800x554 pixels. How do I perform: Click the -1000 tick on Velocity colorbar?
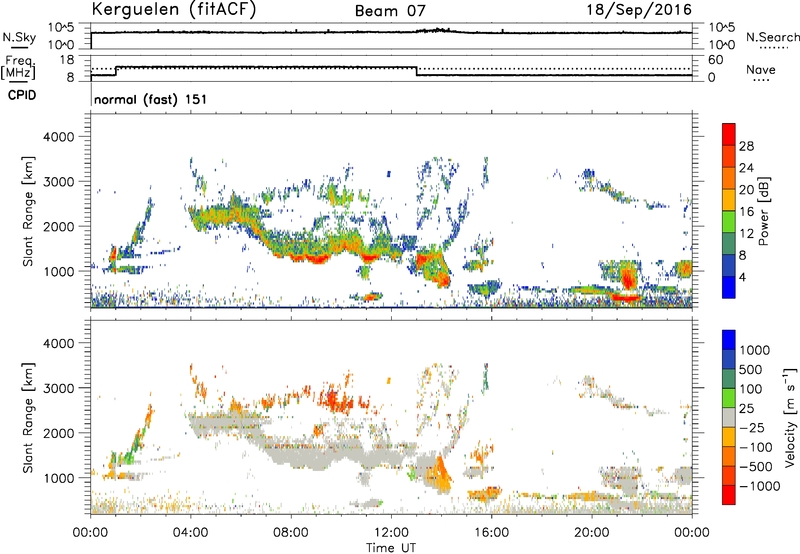coord(759,486)
